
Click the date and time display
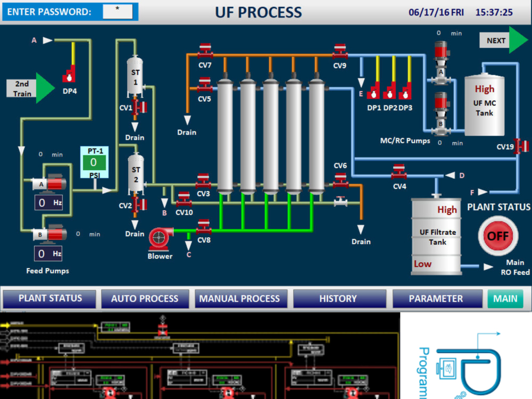pyautogui.click(x=460, y=13)
